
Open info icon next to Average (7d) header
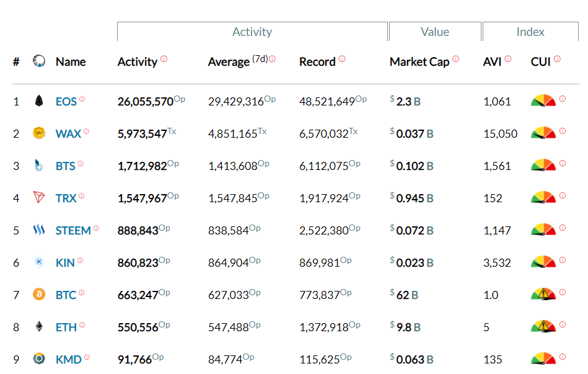(x=272, y=58)
